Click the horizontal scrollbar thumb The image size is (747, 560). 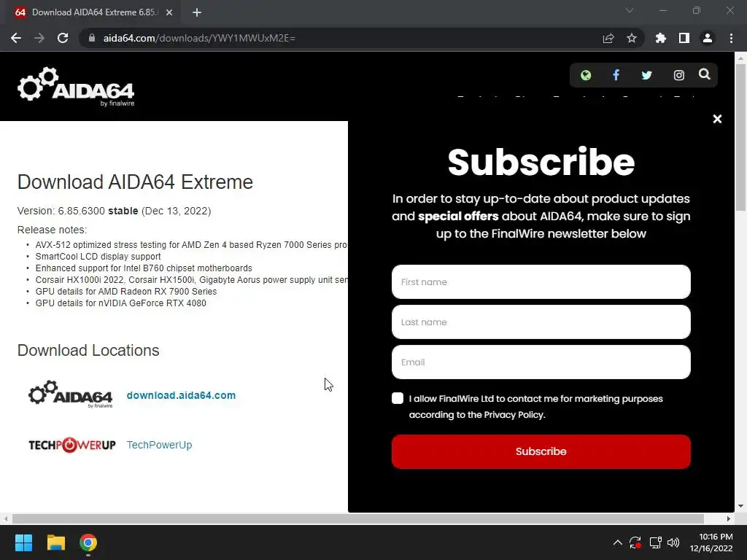358,518
